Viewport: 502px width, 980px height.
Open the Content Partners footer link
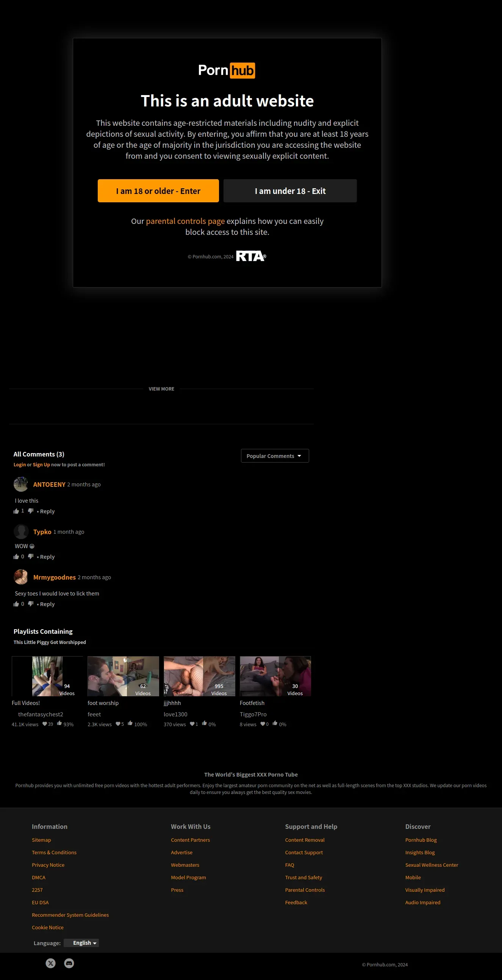click(x=190, y=839)
